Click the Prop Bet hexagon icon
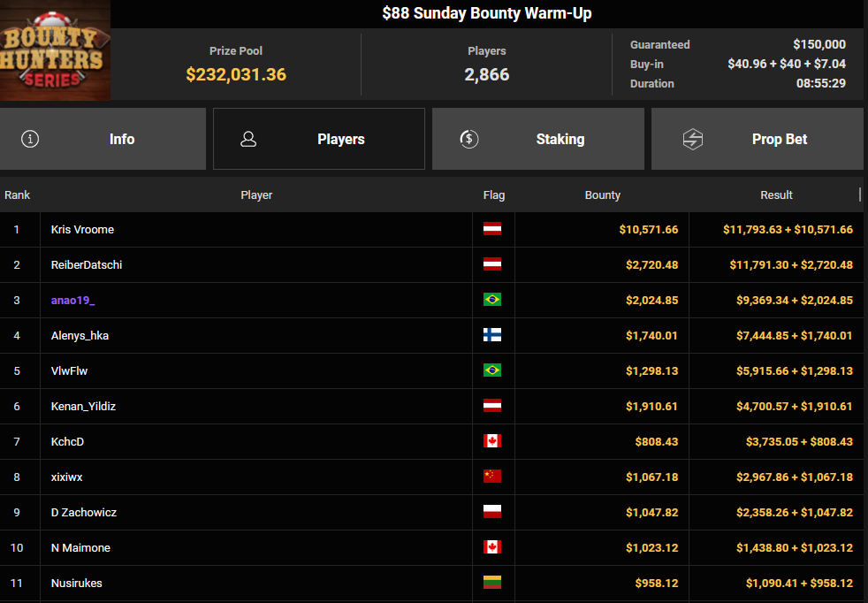Screen dimensions: 868x603 [692, 139]
